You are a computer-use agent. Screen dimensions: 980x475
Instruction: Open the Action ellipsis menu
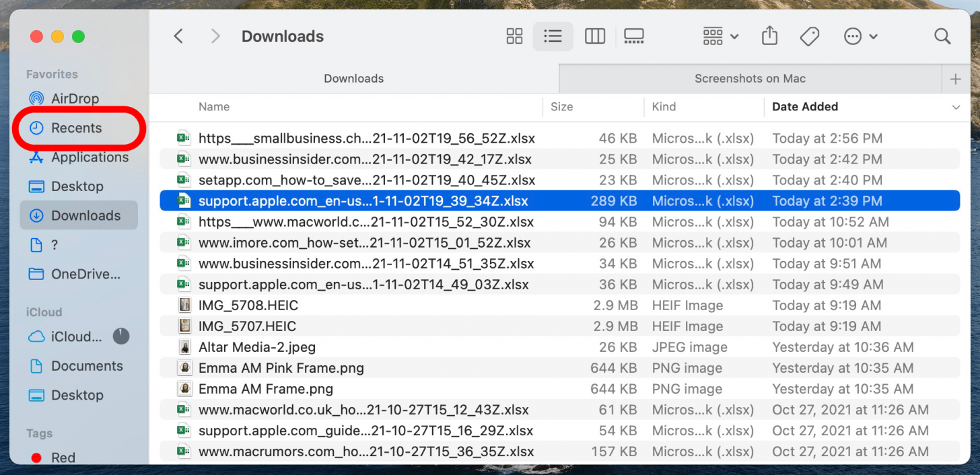click(x=861, y=36)
